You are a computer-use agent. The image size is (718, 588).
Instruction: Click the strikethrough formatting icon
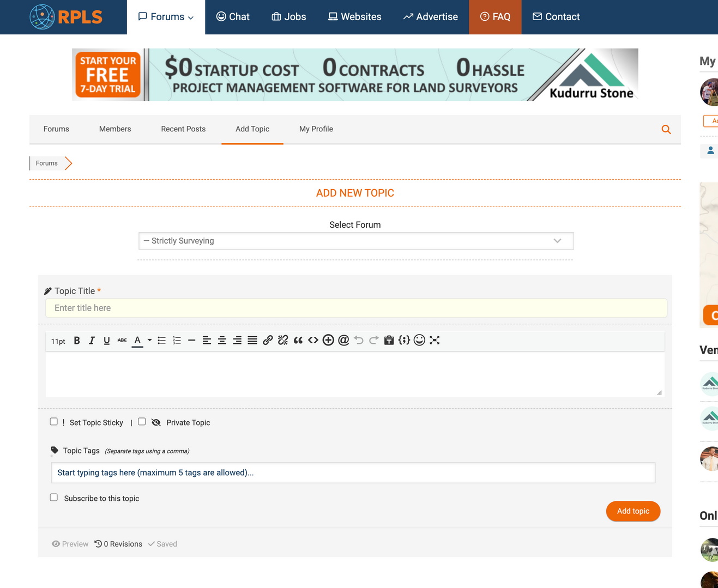122,341
